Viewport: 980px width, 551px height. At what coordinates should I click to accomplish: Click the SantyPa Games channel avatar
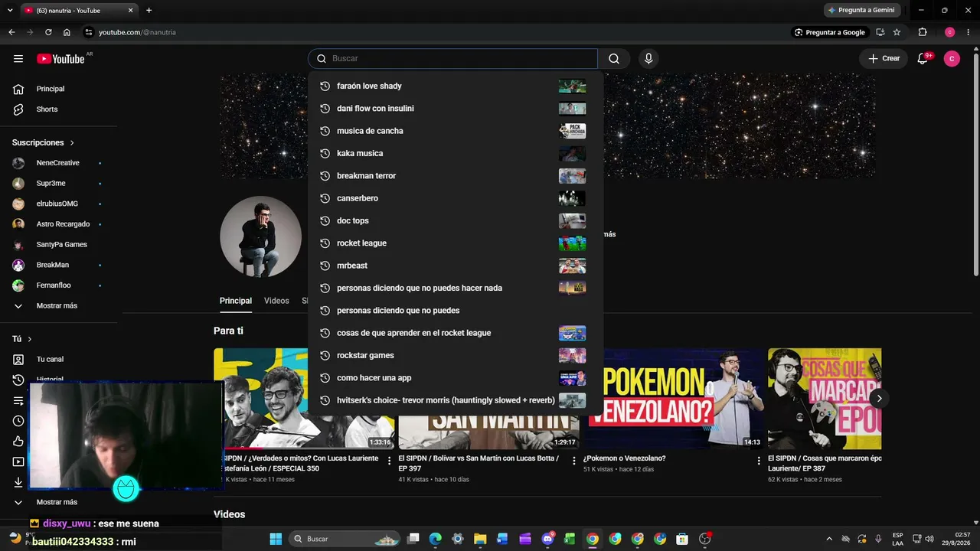18,245
